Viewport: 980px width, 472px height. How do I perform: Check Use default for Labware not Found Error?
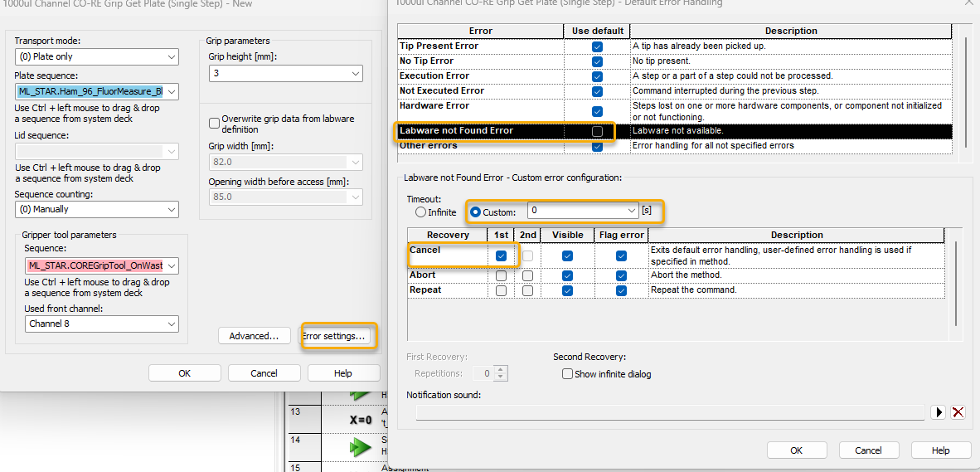(x=597, y=131)
